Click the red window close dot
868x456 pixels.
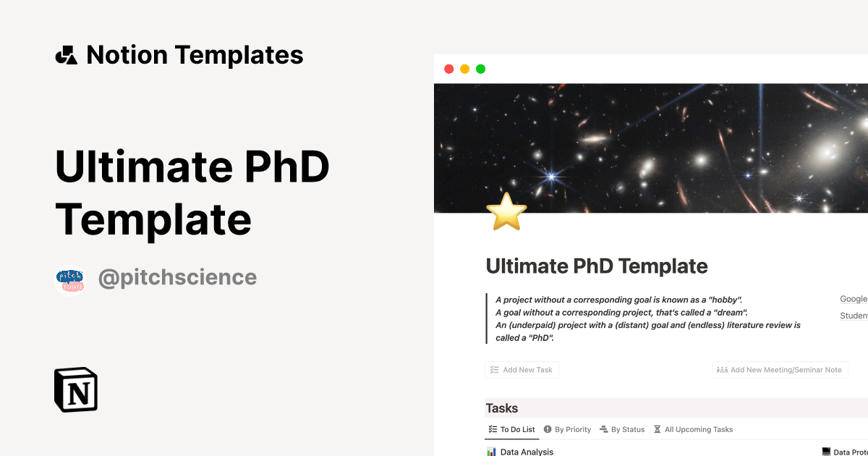448,69
